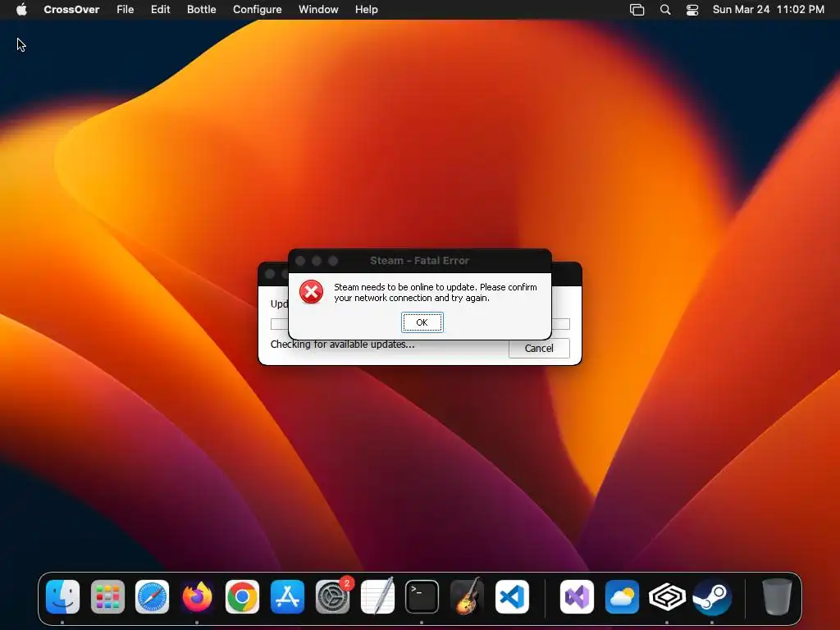This screenshot has height=630, width=840.
Task: Launch GarageBand from the dock
Action: pyautogui.click(x=467, y=597)
